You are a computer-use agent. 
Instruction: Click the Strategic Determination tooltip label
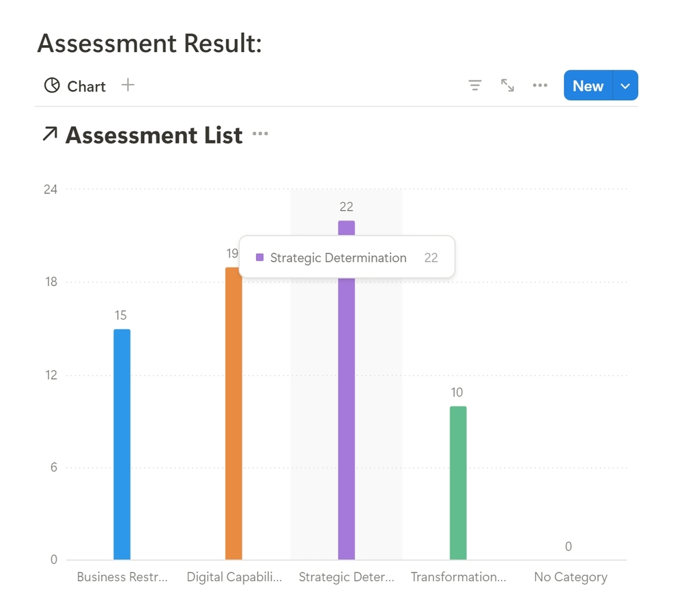[338, 257]
